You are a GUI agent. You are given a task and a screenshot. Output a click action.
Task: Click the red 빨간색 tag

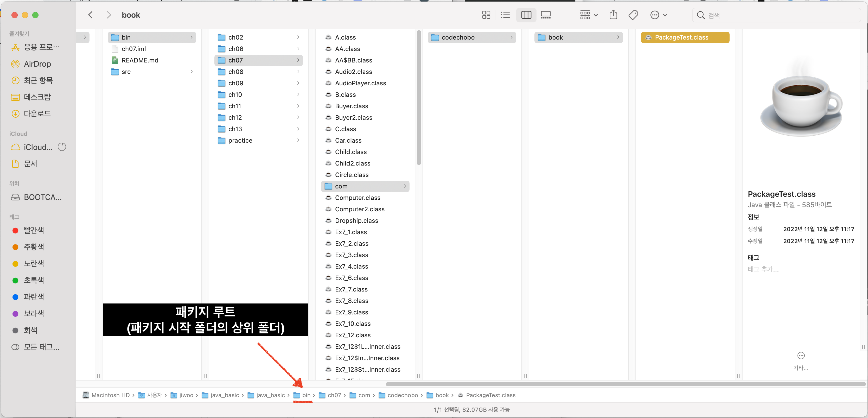coord(33,230)
